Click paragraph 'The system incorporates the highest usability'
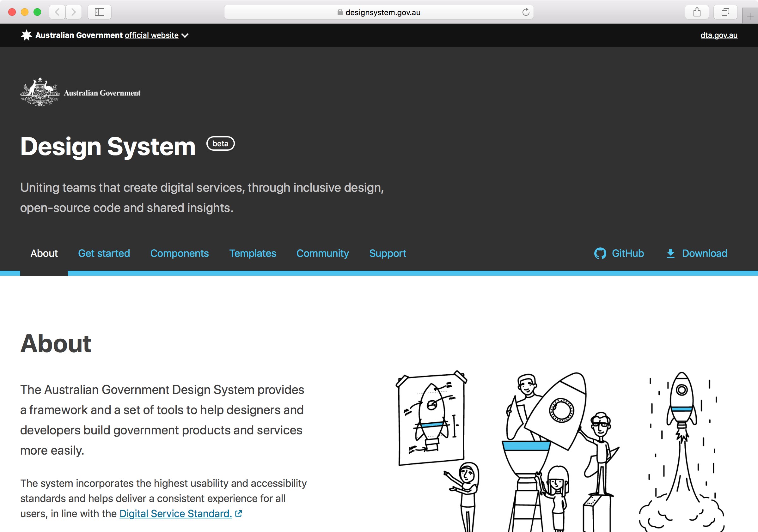758x532 pixels. click(x=163, y=498)
